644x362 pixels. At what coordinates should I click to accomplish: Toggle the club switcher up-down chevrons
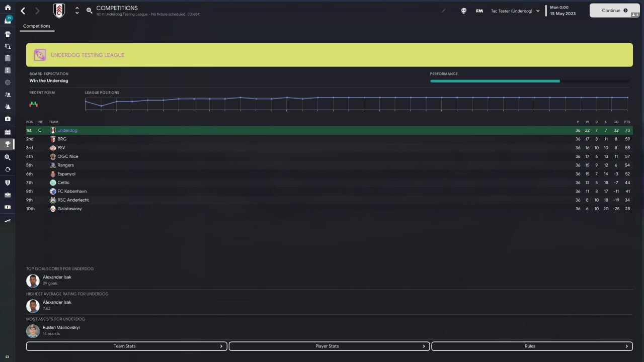coord(77,11)
